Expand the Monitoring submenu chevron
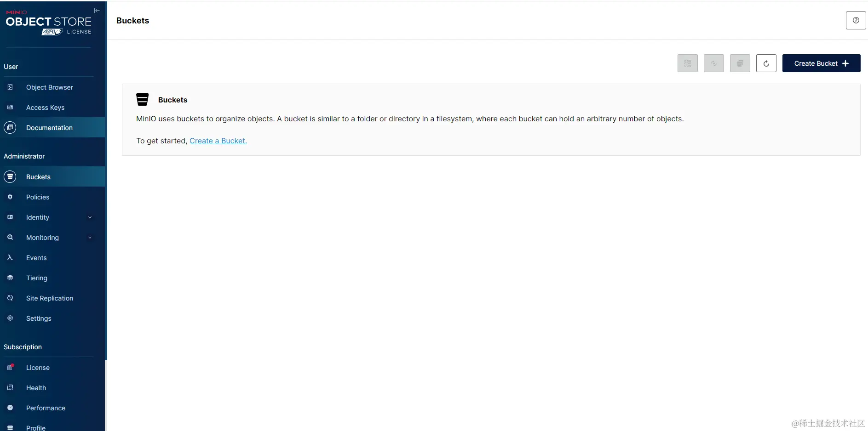Viewport: 868px width, 431px height. click(90, 238)
